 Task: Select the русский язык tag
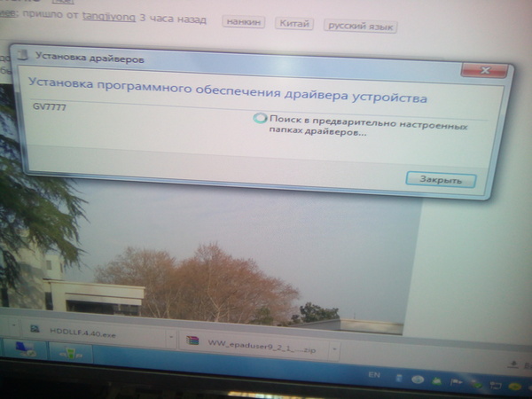coord(360,27)
